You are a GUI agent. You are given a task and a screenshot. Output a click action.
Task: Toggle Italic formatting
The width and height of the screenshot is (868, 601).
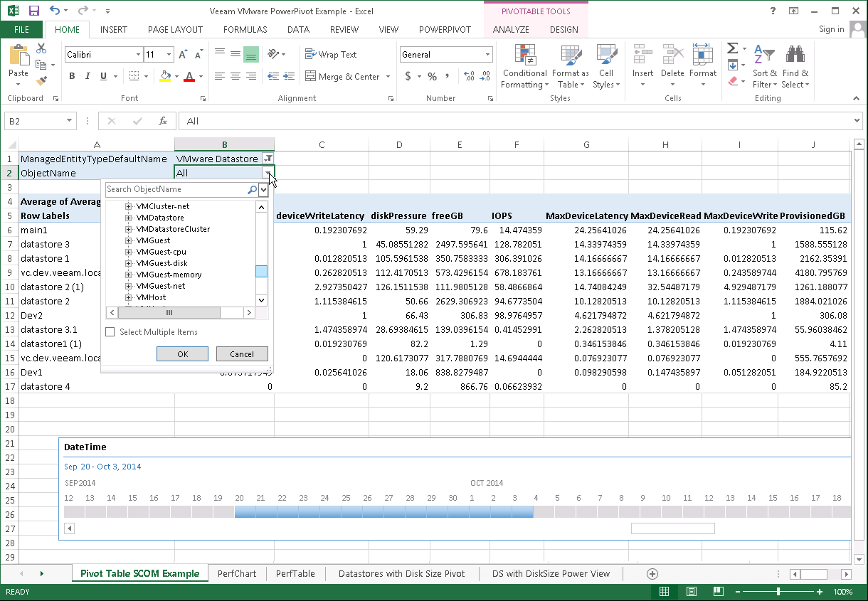coord(88,77)
